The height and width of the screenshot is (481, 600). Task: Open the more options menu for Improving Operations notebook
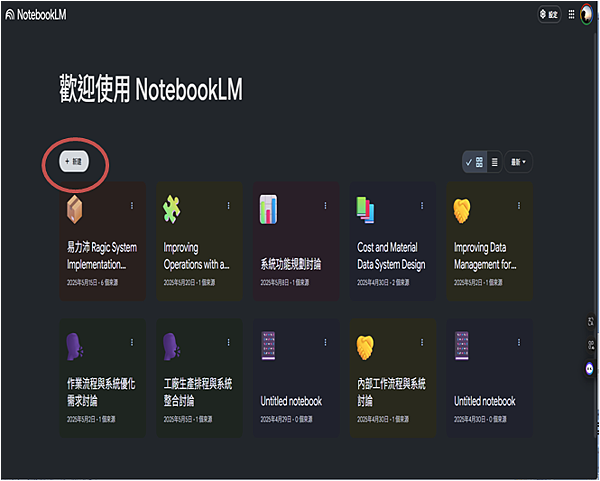click(x=228, y=205)
